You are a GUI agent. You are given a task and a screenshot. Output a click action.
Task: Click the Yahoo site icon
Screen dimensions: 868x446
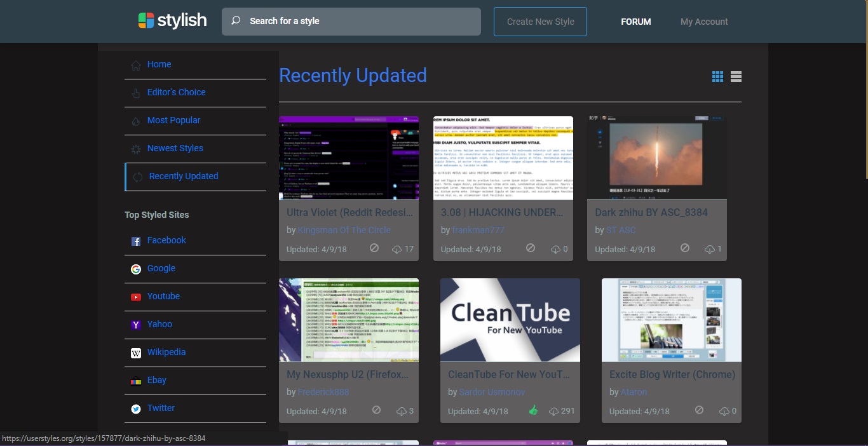point(136,325)
